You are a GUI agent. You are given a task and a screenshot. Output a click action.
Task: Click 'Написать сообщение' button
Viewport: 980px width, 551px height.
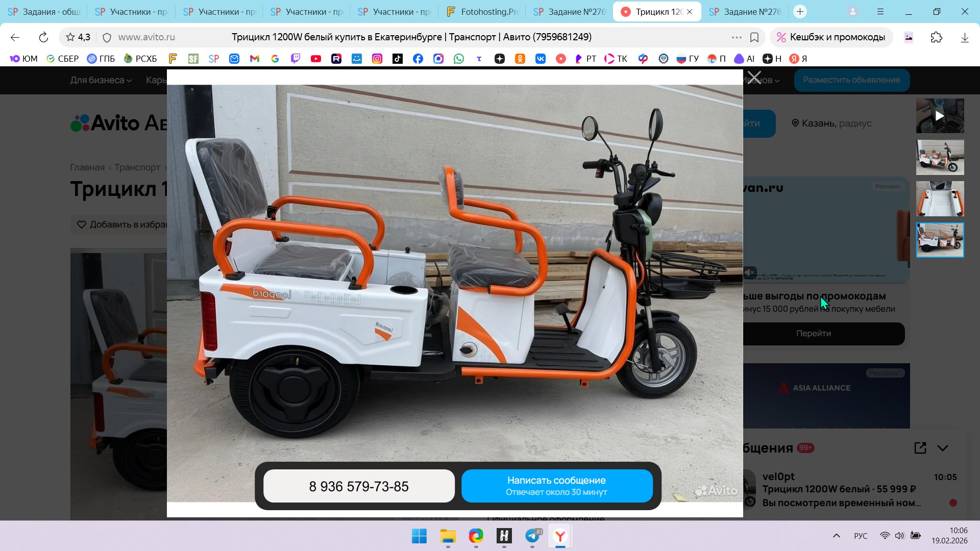pyautogui.click(x=556, y=486)
